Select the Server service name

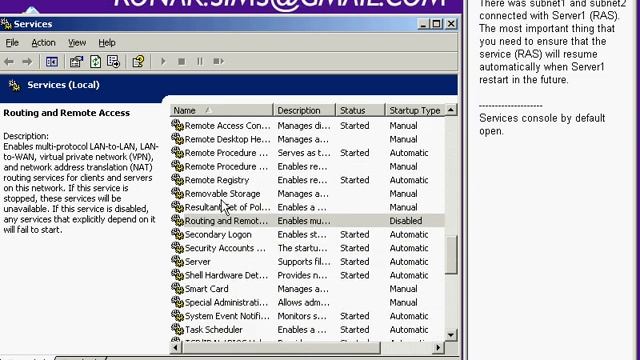pos(198,262)
